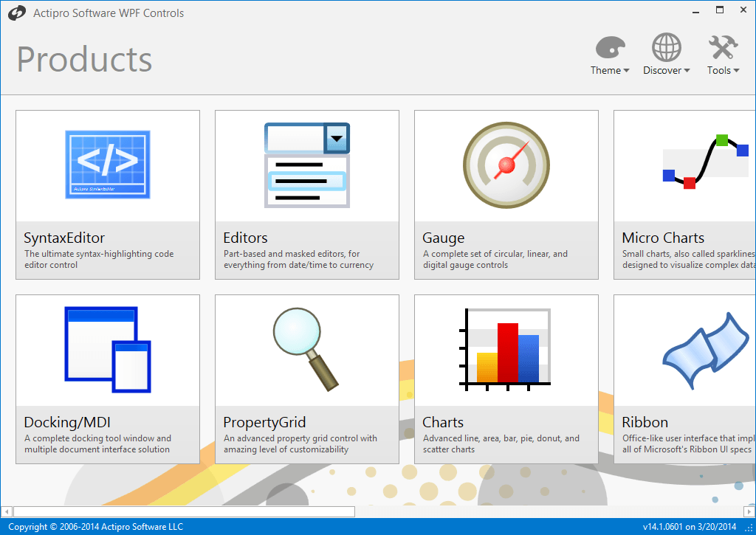The image size is (756, 535).
Task: Open the PropertyGrid product title
Action: pyautogui.click(x=264, y=423)
